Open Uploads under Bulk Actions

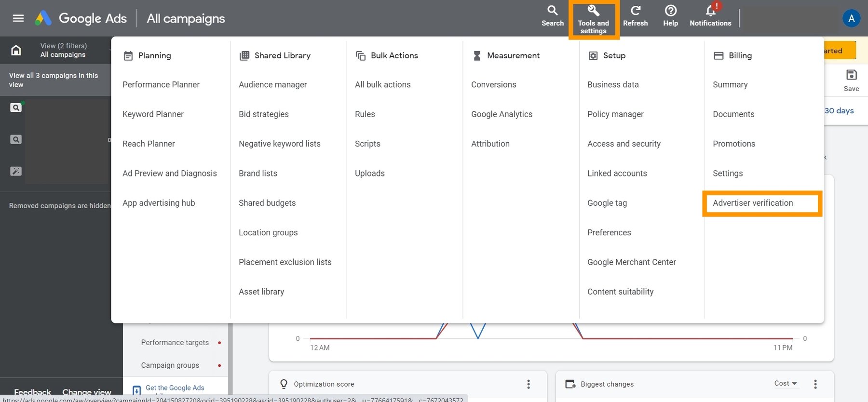pos(370,174)
